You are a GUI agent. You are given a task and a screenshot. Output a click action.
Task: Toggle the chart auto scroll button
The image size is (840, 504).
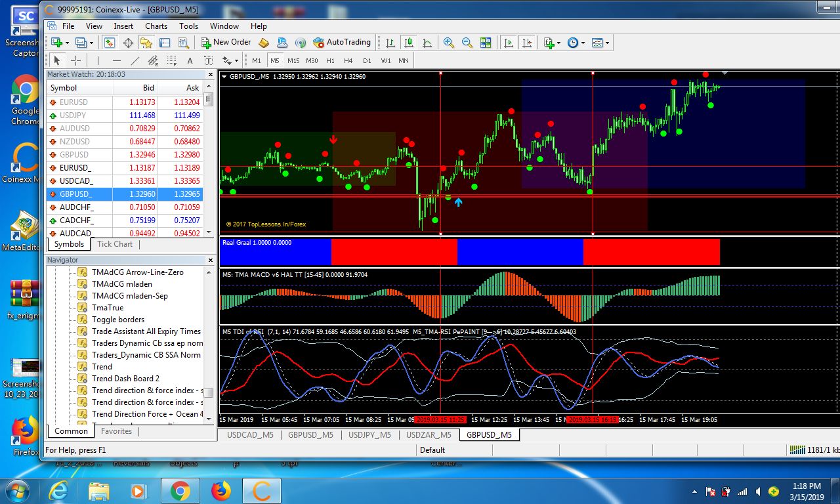pos(509,42)
